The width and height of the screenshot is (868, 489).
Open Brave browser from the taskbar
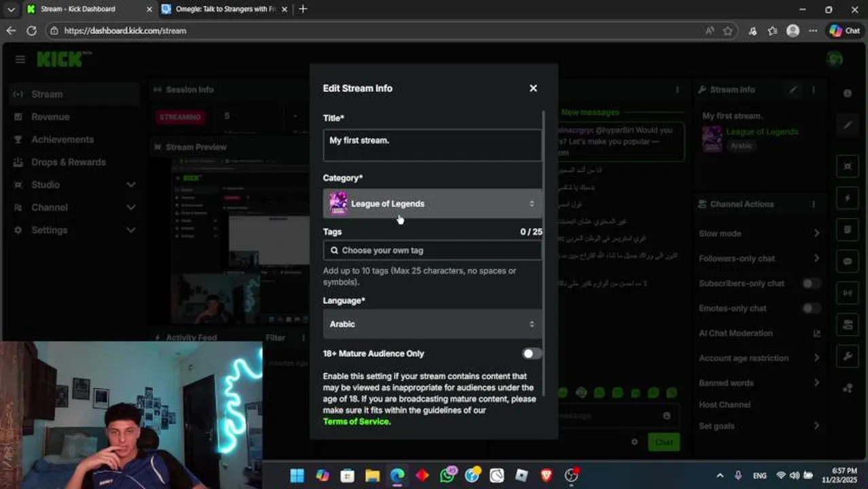click(546, 475)
